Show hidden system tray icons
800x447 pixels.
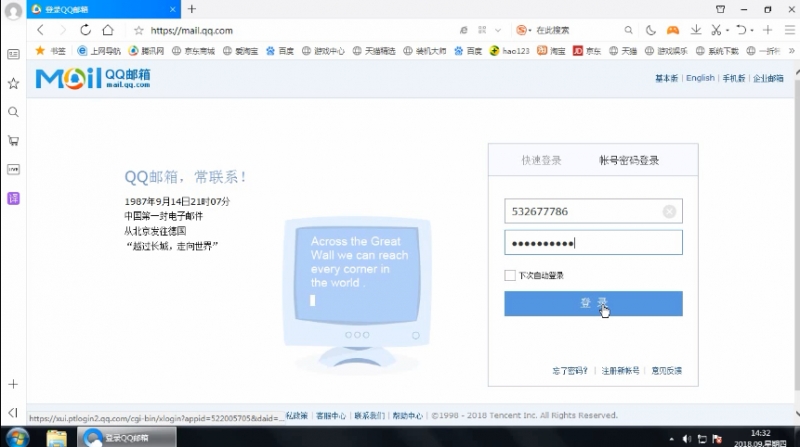click(671, 439)
